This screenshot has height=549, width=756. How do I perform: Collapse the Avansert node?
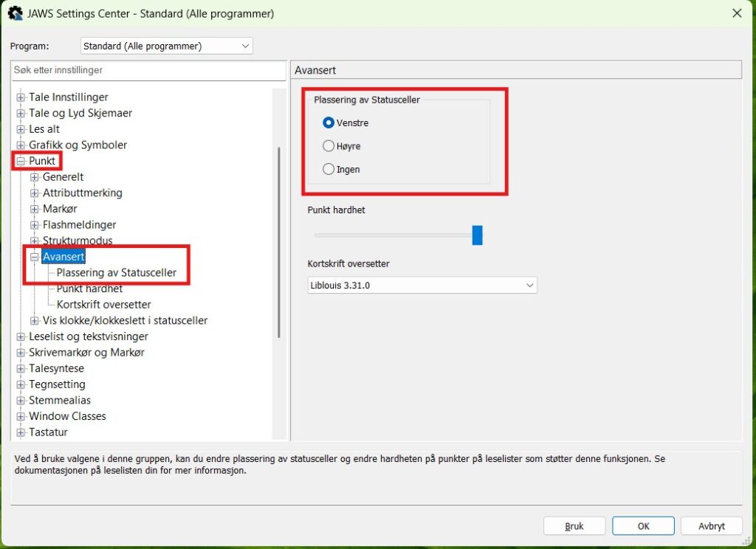(34, 257)
